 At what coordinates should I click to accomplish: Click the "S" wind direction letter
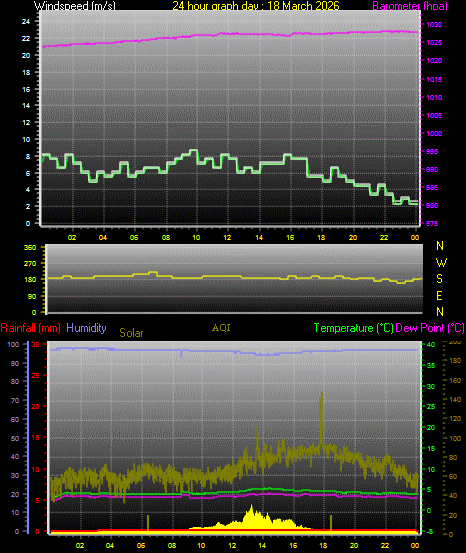click(x=439, y=279)
